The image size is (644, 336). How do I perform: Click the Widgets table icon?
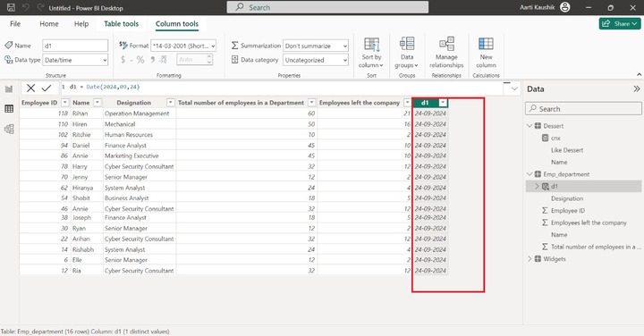tap(538, 259)
